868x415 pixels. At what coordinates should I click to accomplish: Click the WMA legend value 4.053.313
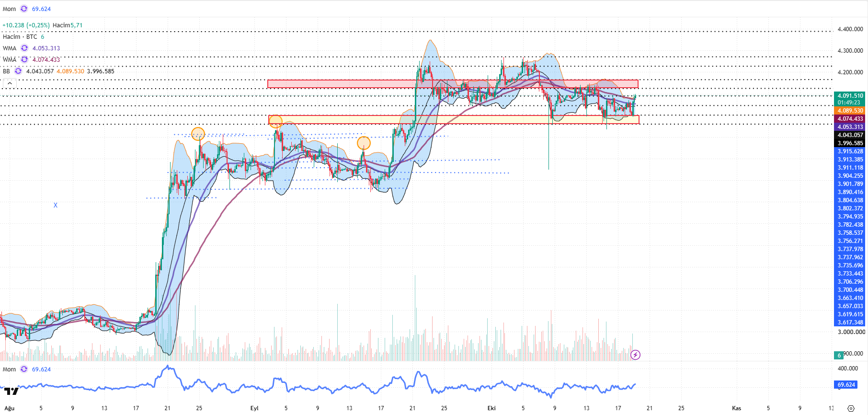point(46,48)
